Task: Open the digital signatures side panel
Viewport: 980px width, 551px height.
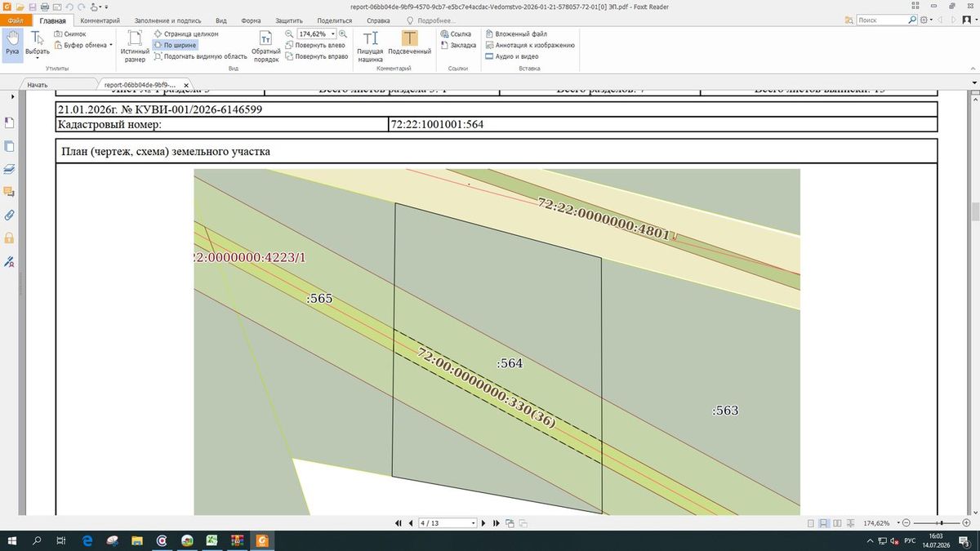Action: [10, 262]
